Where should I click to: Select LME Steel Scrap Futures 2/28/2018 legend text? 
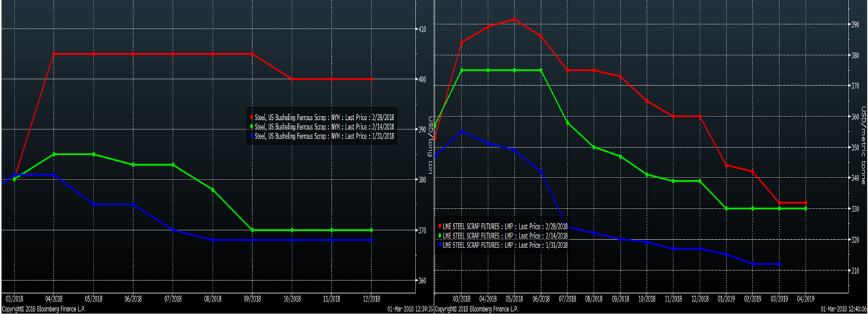[x=505, y=226]
